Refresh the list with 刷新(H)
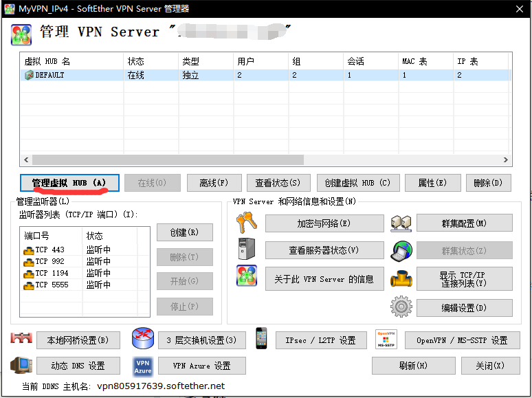 point(413,366)
